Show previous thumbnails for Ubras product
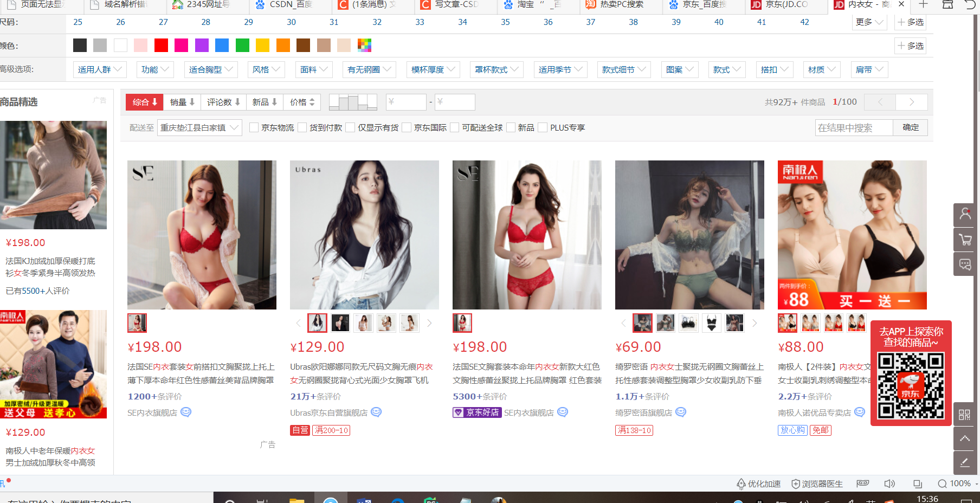This screenshot has width=980, height=503. [x=298, y=323]
